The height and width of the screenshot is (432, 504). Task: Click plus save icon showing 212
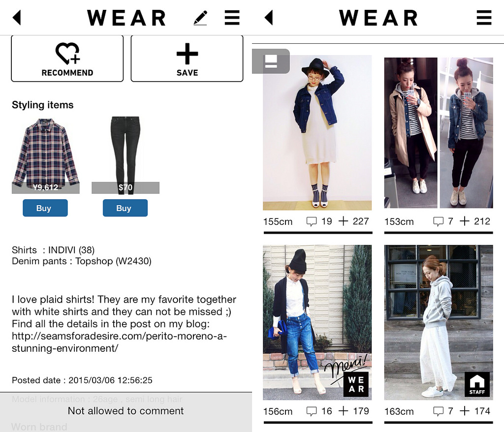[464, 221]
